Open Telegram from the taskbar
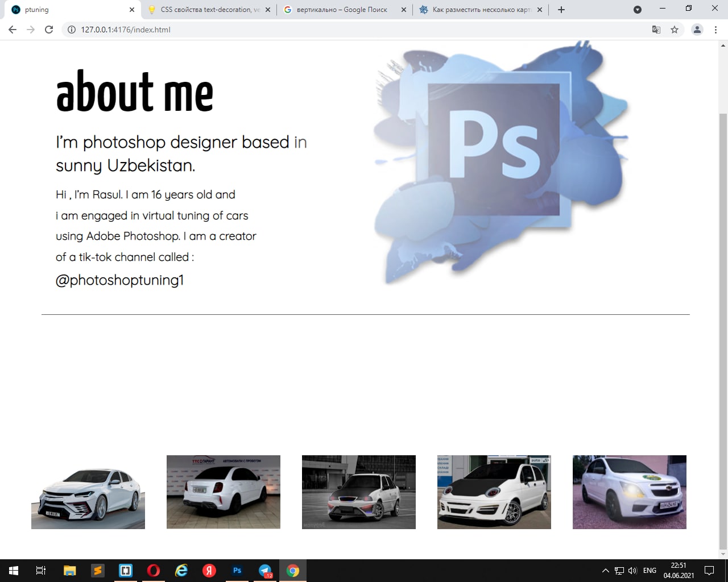728x582 pixels. pos(265,571)
